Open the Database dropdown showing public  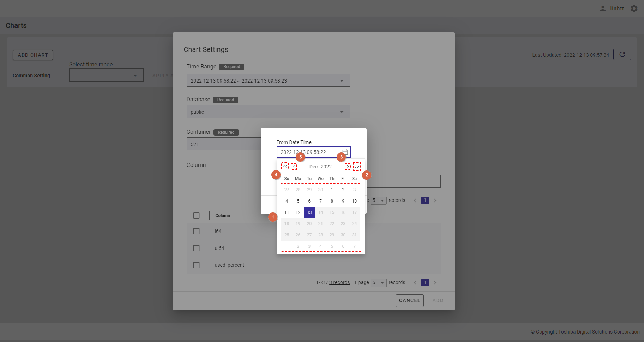coord(342,112)
